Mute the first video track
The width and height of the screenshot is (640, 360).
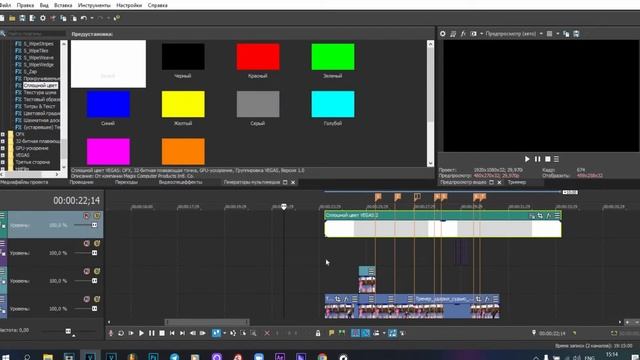click(x=87, y=216)
